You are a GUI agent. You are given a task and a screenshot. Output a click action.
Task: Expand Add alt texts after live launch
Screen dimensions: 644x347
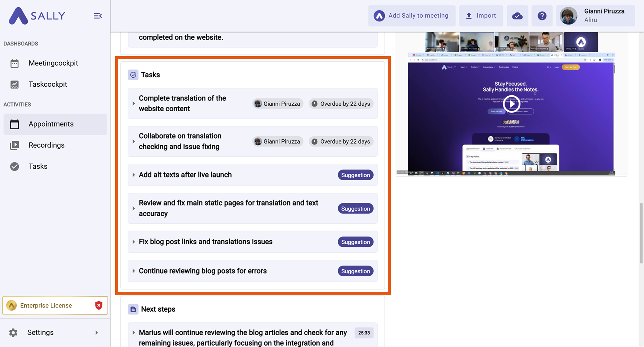click(134, 175)
